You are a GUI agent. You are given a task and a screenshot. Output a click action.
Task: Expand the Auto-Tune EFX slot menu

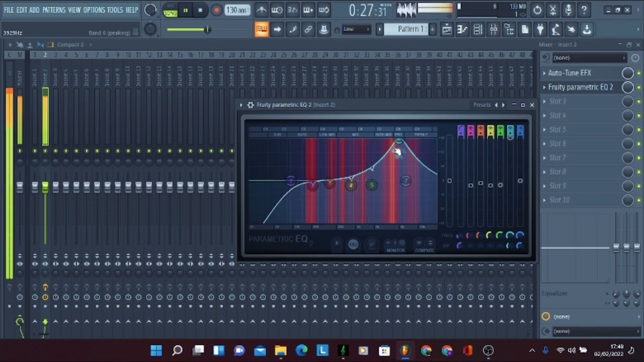point(544,73)
